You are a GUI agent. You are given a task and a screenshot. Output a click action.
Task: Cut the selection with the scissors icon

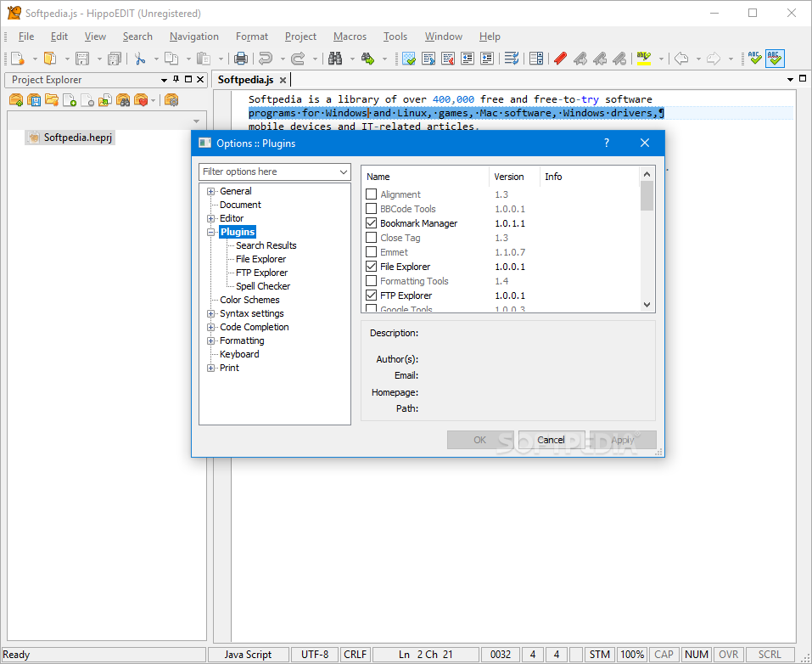point(139,58)
